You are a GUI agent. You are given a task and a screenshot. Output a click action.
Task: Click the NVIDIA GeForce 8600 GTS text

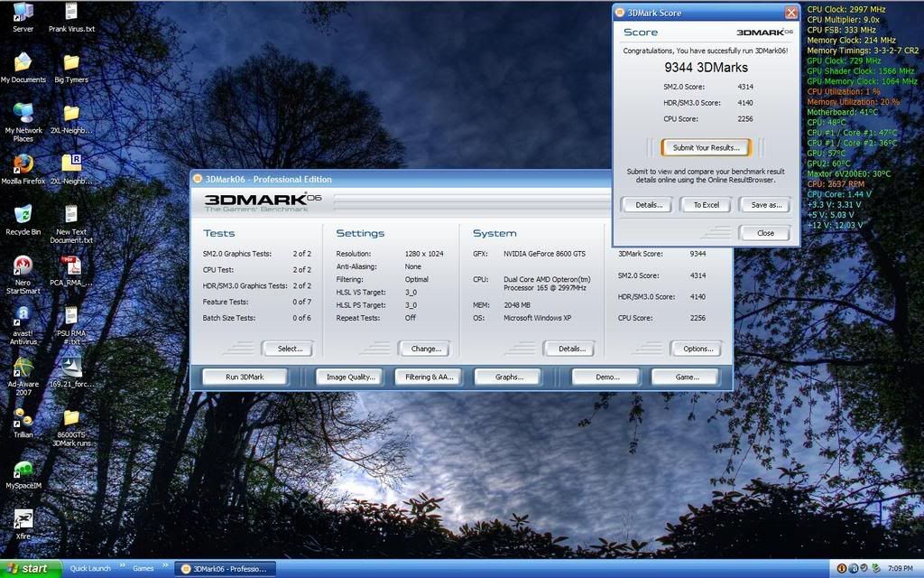point(544,254)
